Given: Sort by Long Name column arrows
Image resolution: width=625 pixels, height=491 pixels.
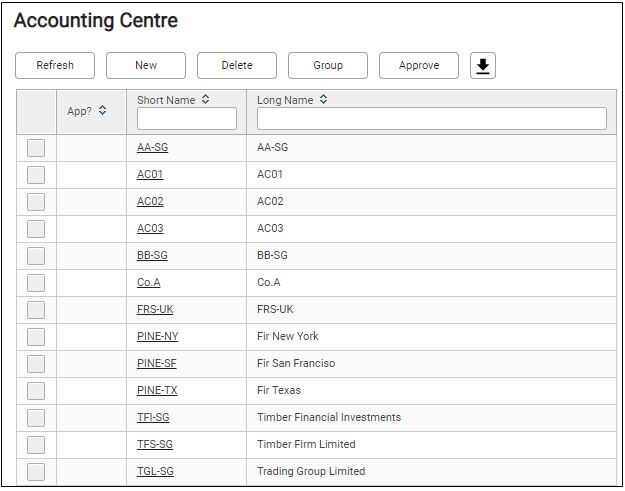Looking at the screenshot, I should click(x=323, y=100).
